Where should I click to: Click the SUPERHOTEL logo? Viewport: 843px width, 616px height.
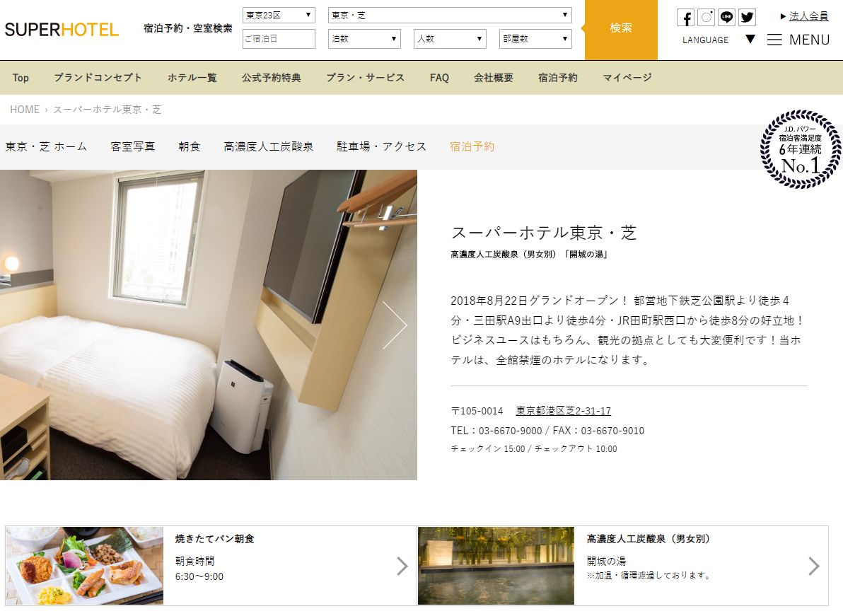tap(62, 29)
